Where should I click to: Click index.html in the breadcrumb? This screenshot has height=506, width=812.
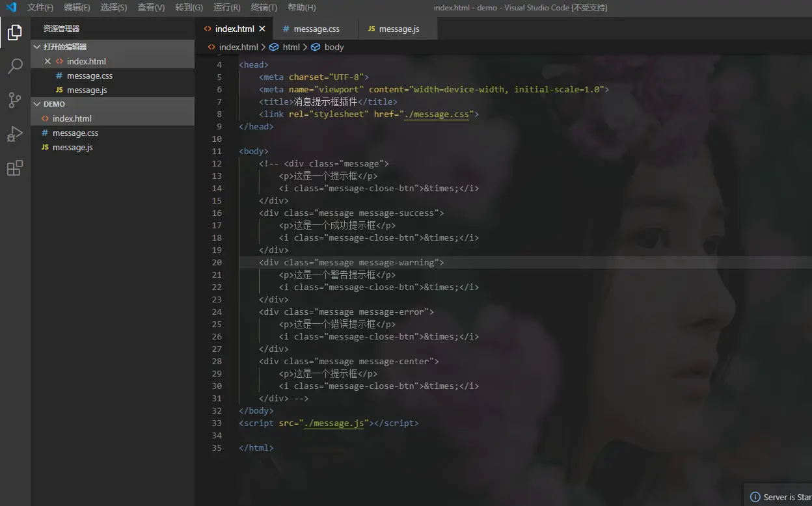pyautogui.click(x=238, y=47)
